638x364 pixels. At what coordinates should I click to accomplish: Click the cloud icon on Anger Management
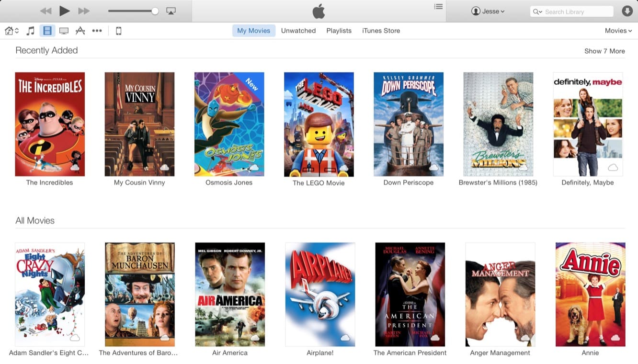tap(525, 338)
